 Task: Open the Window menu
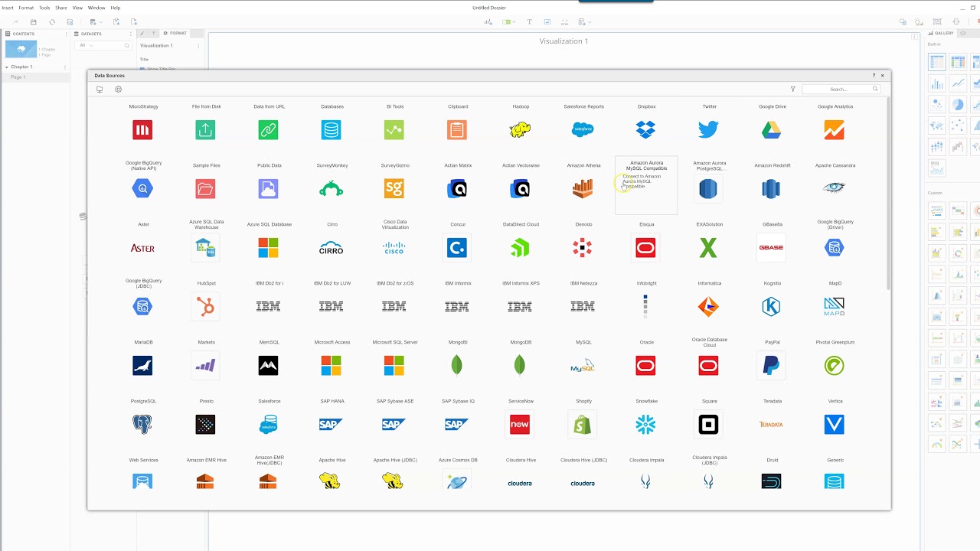(96, 8)
